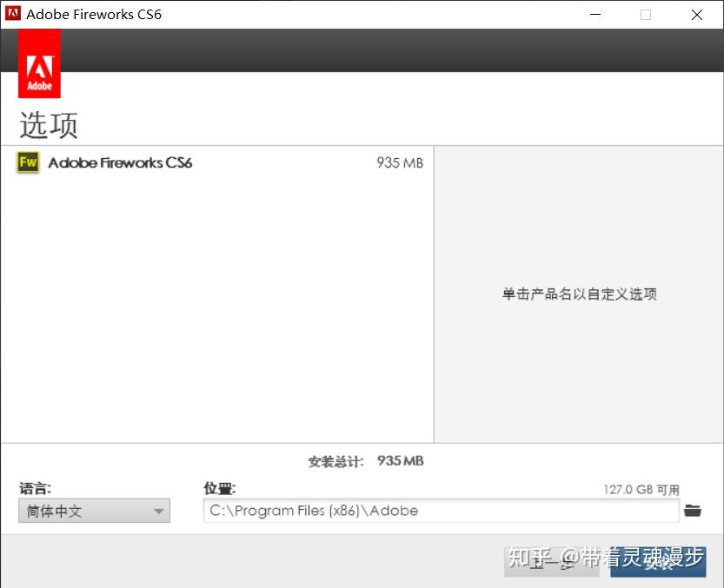The image size is (724, 588).
Task: Click the 上一步 Back button
Action: click(x=551, y=563)
